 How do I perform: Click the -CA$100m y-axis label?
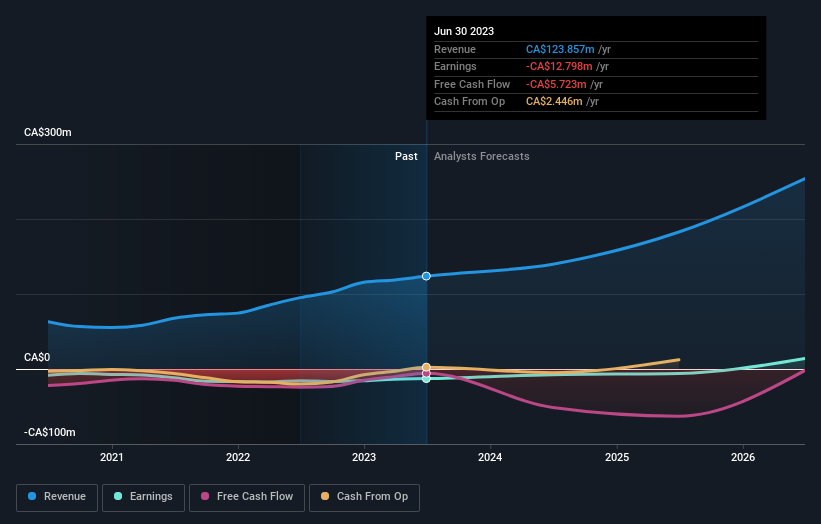pyautogui.click(x=50, y=432)
